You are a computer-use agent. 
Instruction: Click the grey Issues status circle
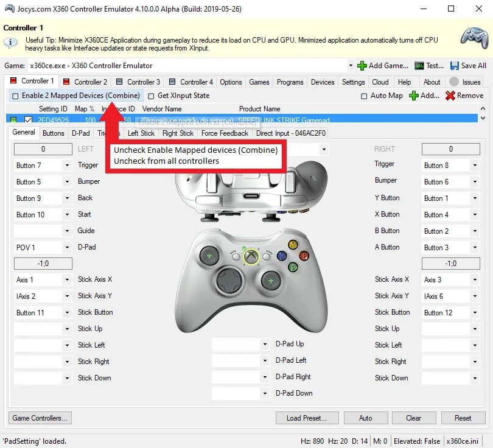[454, 82]
